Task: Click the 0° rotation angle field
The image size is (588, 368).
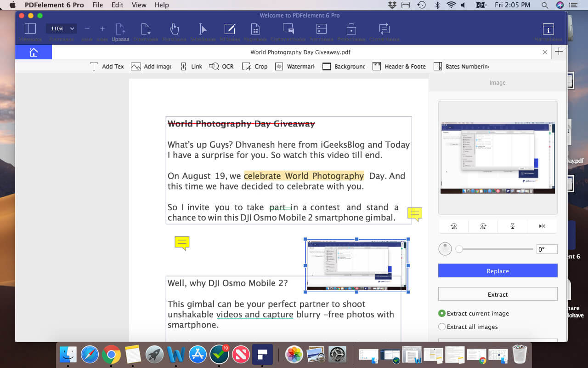Action: click(x=547, y=249)
